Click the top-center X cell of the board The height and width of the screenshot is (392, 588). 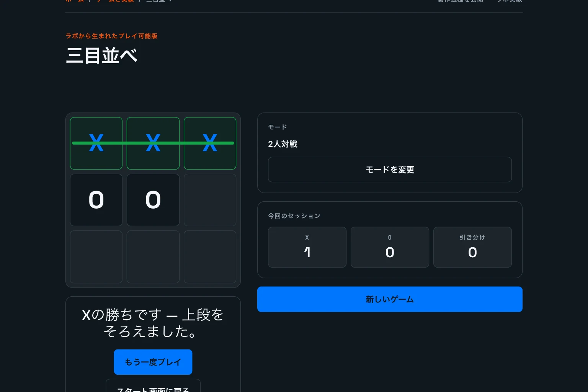tap(153, 143)
